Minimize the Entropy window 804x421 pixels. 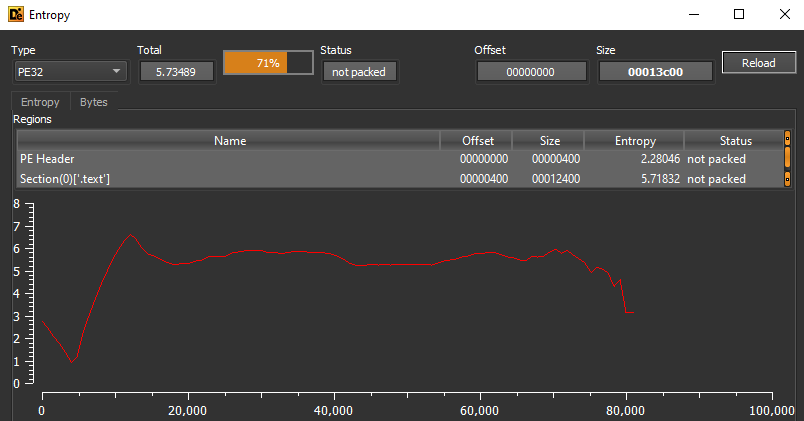(693, 15)
